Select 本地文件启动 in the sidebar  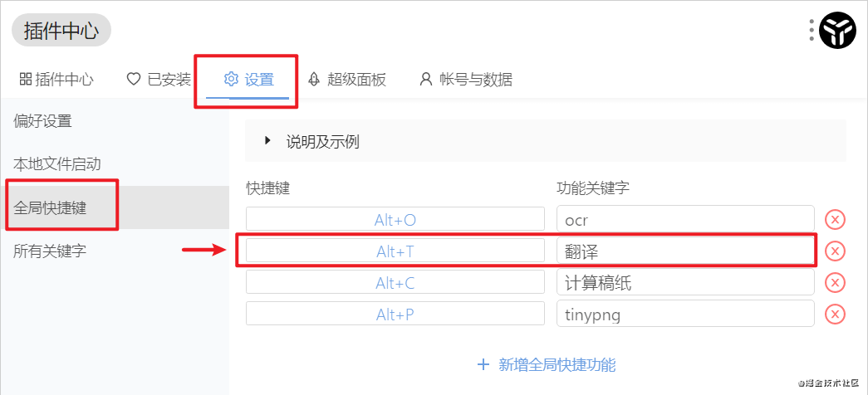coord(57,164)
